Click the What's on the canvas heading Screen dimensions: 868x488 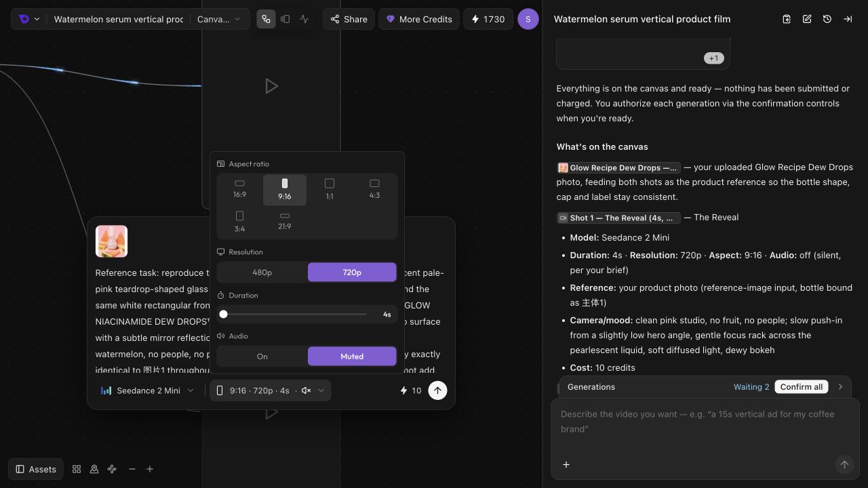[x=602, y=147]
